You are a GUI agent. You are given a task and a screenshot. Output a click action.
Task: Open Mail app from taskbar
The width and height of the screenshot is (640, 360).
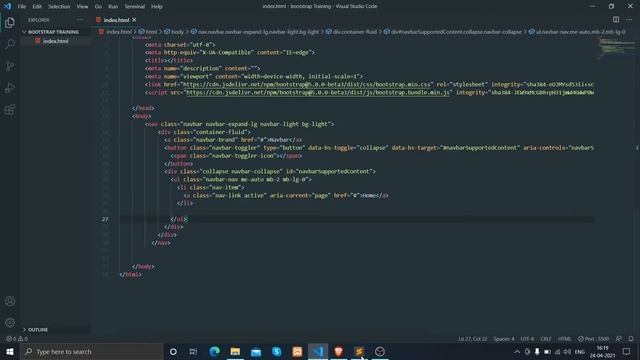click(256, 351)
